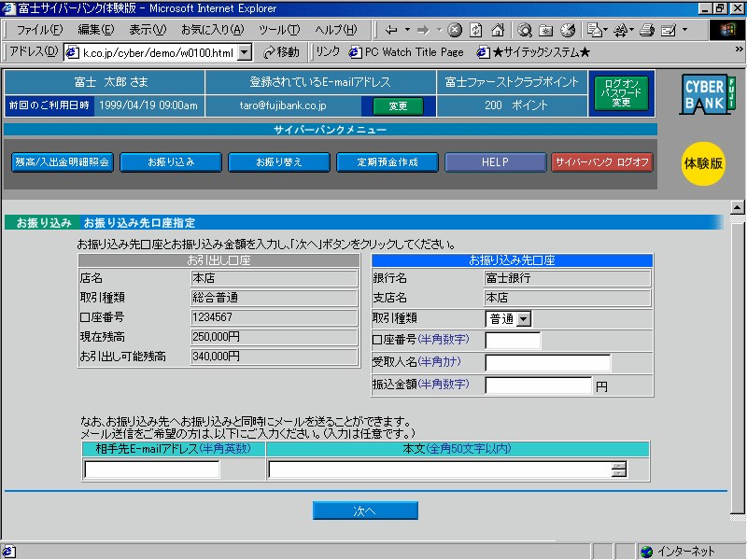The height and width of the screenshot is (560, 747).
Task: Open the ファイル(F) menu
Action: click(39, 30)
